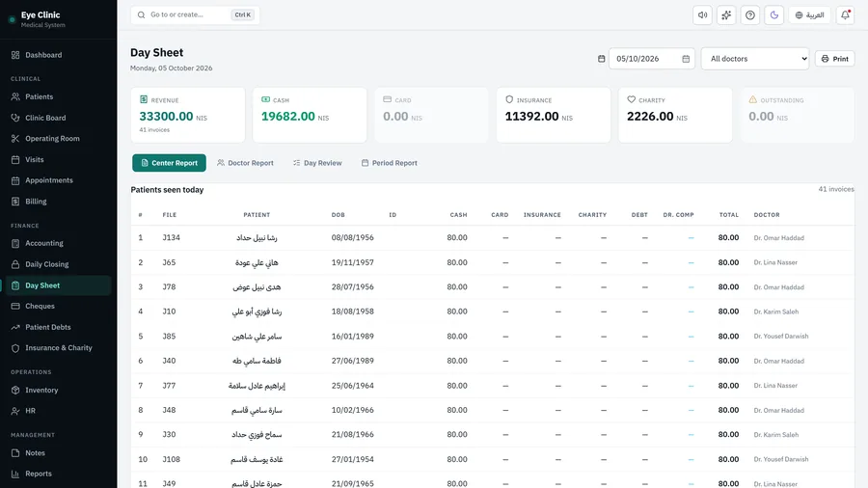Screen dimensions: 868x488
Task: Click the Outstanding warning icon
Action: pos(753,99)
